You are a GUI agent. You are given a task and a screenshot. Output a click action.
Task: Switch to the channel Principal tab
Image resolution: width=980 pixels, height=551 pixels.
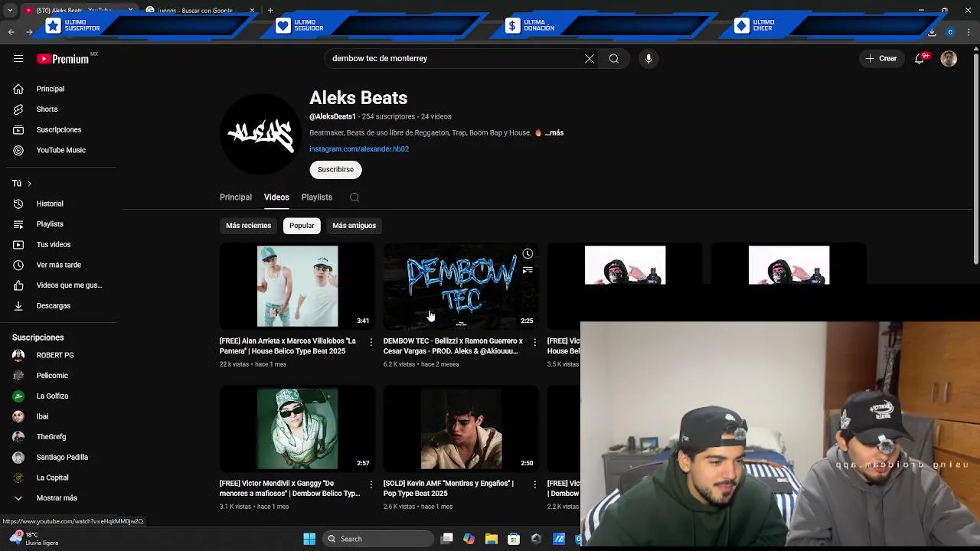click(236, 197)
